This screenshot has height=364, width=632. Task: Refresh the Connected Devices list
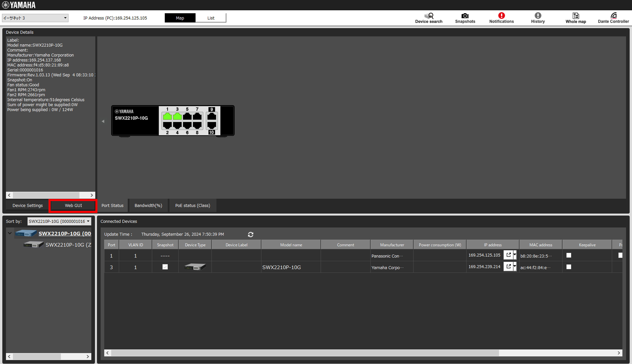[251, 234]
